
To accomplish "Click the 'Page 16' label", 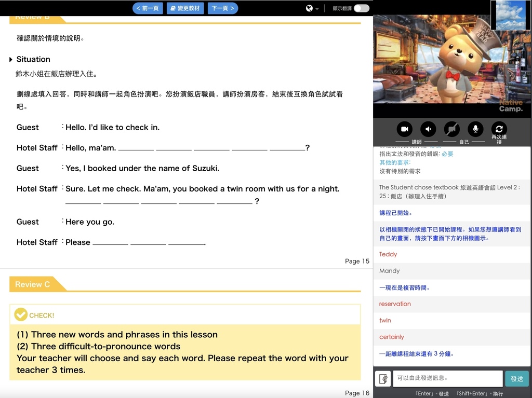I will (x=357, y=393).
